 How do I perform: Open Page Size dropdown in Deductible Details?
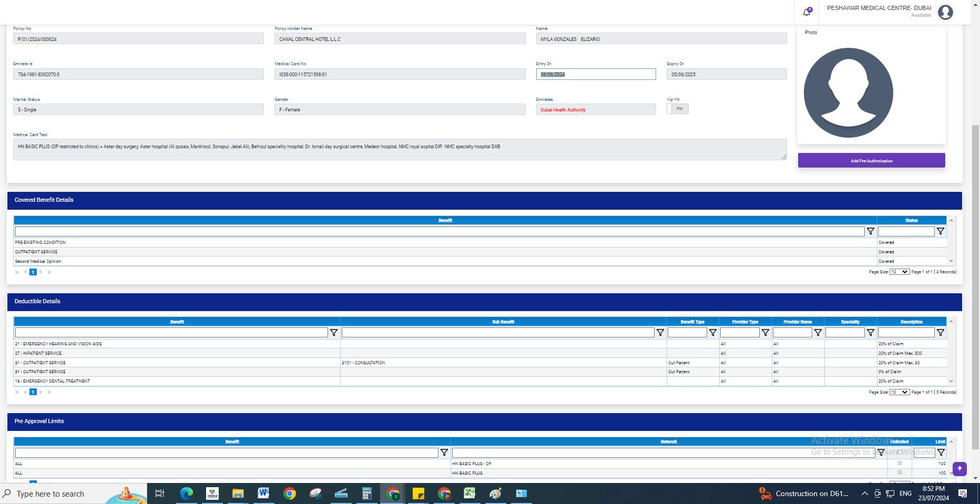899,392
